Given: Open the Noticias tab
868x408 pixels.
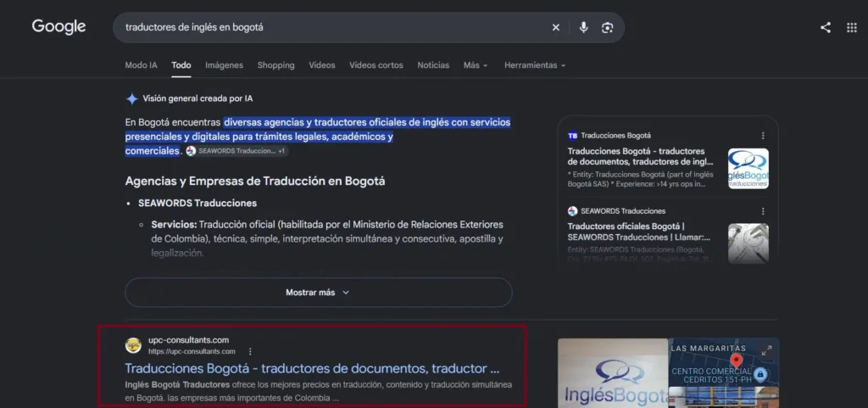Looking at the screenshot, I should 433,65.
